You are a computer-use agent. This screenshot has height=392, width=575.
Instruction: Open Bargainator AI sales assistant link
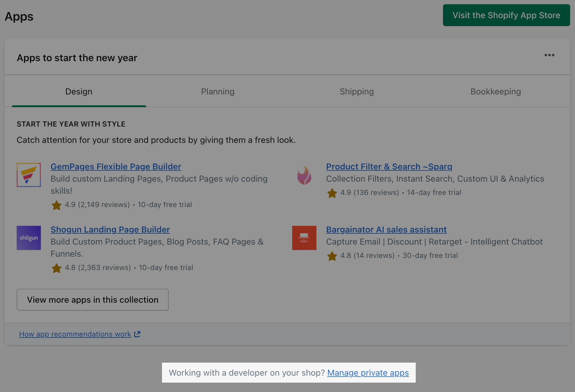[x=386, y=229]
